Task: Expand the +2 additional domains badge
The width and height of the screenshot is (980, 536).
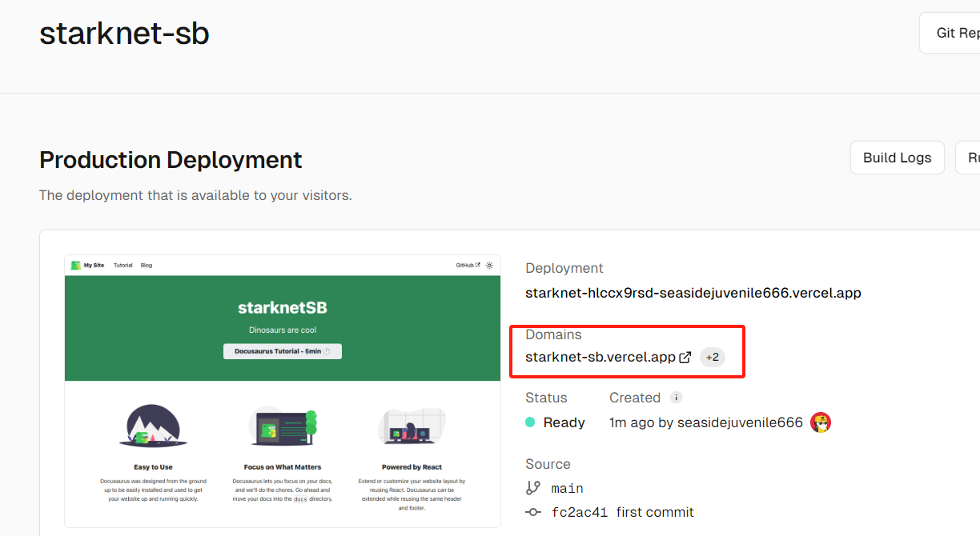Action: click(713, 357)
